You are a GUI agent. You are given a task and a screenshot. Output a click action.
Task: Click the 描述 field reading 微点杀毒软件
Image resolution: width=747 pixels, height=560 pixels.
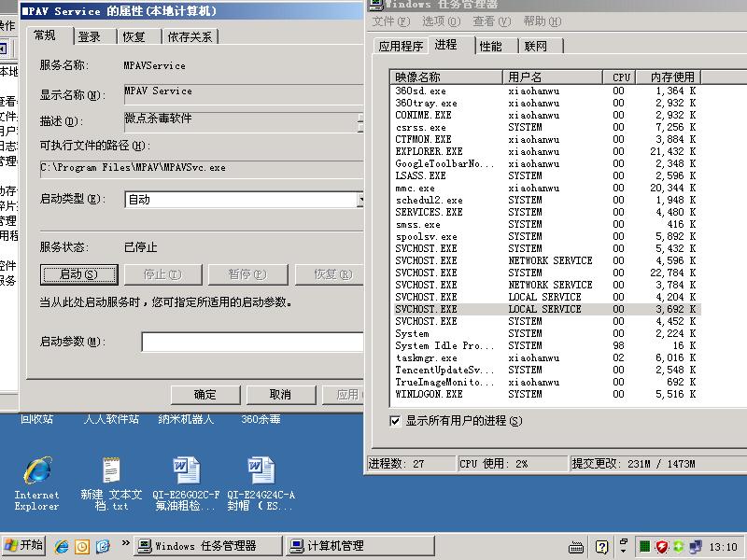[241, 122]
